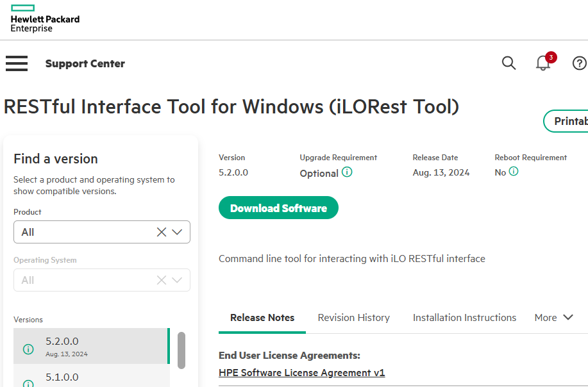Select version 5.2.0.0 in Versions list
This screenshot has height=387, width=588.
click(92, 346)
